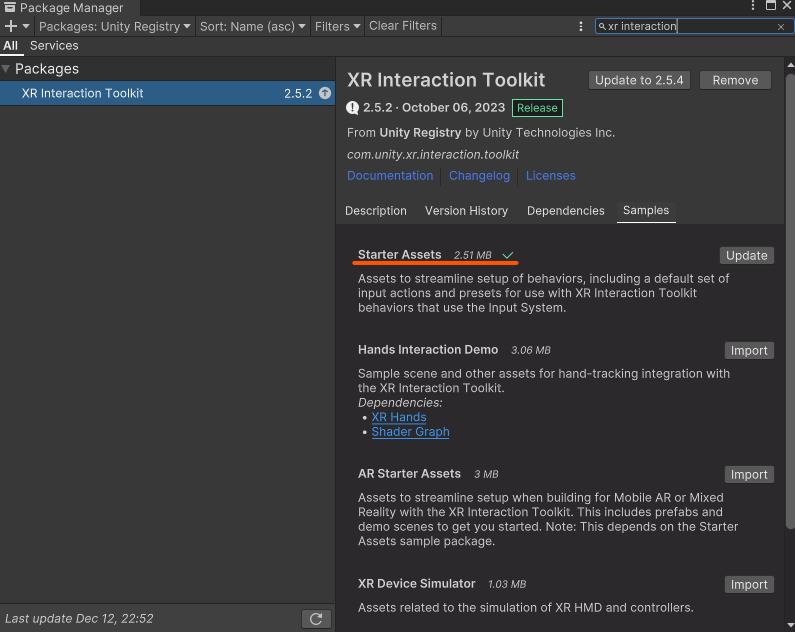Image resolution: width=795 pixels, height=632 pixels.
Task: Open the toolbar three-dot advanced menu
Action: pos(581,27)
